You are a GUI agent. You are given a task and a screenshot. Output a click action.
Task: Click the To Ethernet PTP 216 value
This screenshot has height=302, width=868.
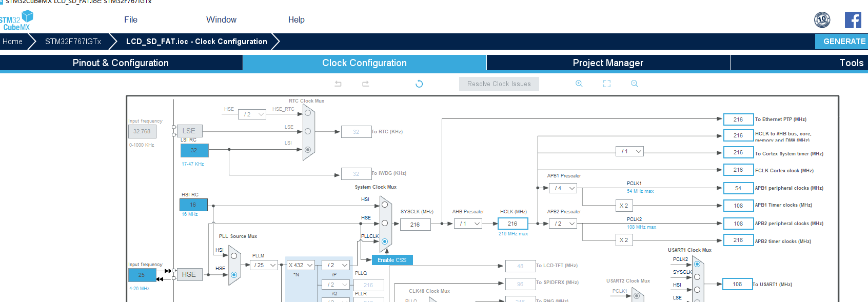pyautogui.click(x=738, y=119)
